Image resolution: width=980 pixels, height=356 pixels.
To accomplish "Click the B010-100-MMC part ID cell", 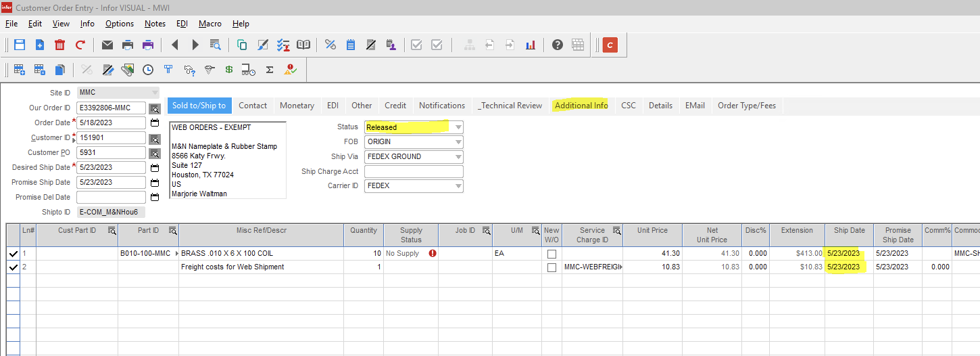I will (x=149, y=254).
